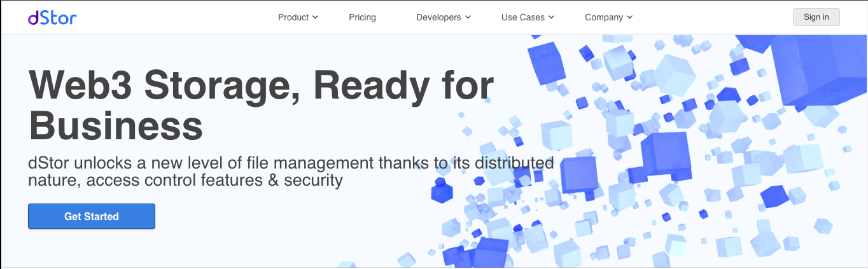
Task: Click the purple 'd' letter of the logo
Action: click(34, 17)
